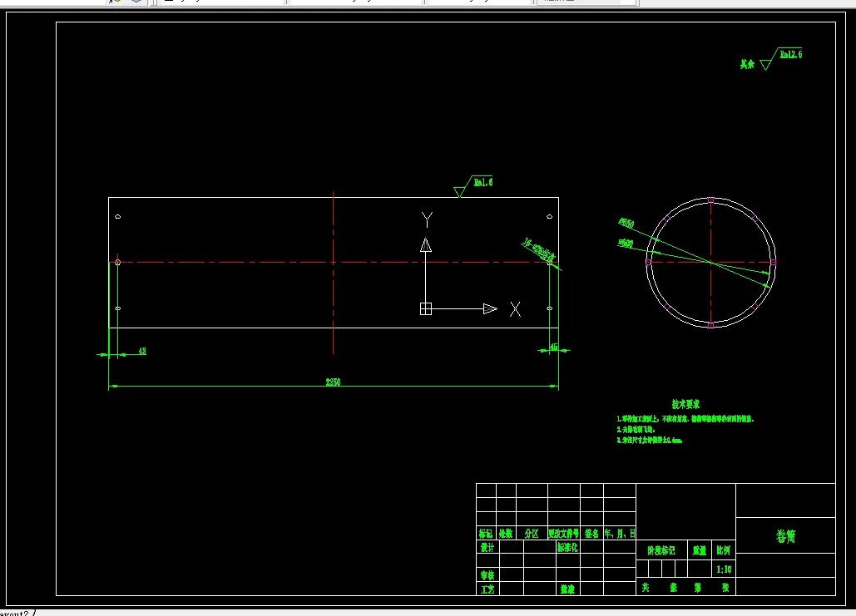Click the 标准化 label in title block

(567, 547)
